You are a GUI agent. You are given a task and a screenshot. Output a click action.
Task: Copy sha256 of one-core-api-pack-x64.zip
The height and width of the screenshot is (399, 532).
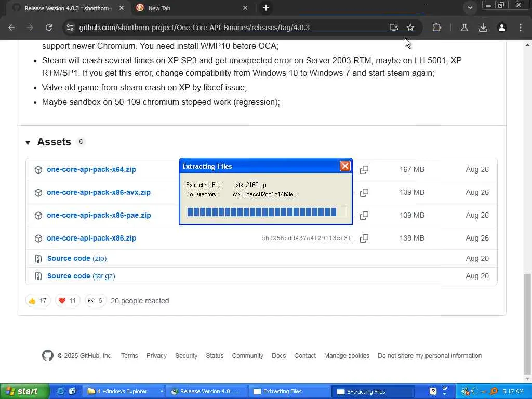point(364,170)
